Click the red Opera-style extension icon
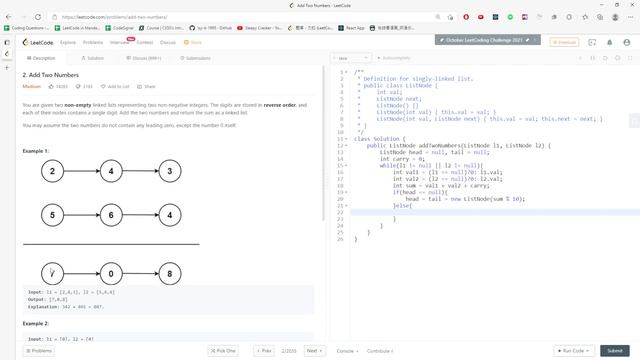Image resolution: width=640 pixels, height=360 pixels. coord(466,17)
